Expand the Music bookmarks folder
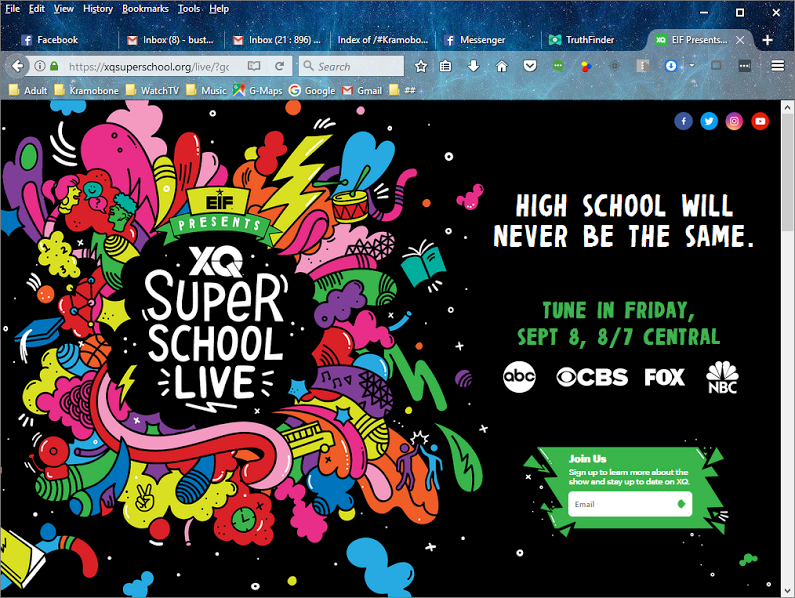 (206, 90)
